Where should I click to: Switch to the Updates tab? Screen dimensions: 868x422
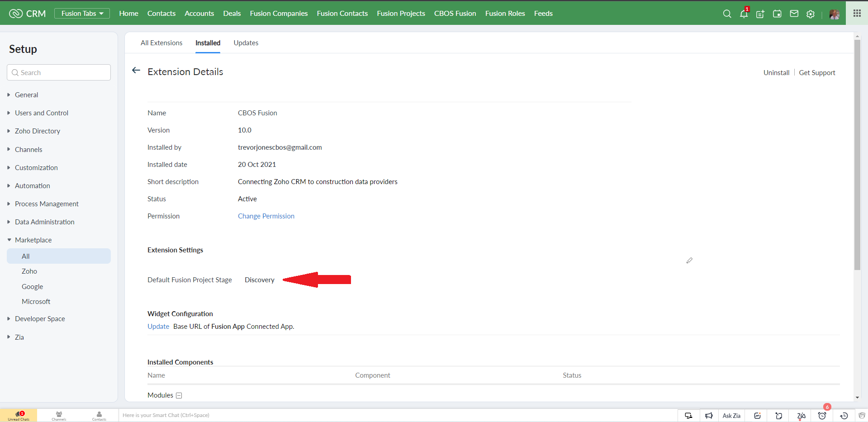246,43
